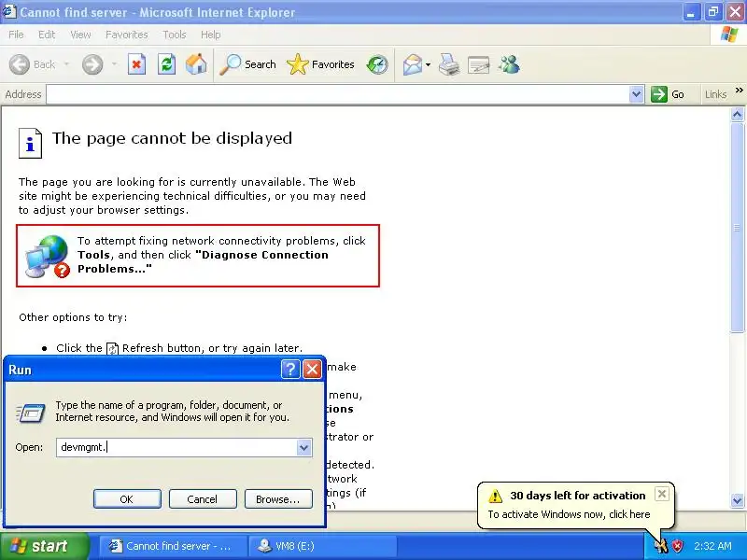Screen dimensions: 747x560
Task: Open the Mail button dropdown arrow
Action: click(x=428, y=64)
